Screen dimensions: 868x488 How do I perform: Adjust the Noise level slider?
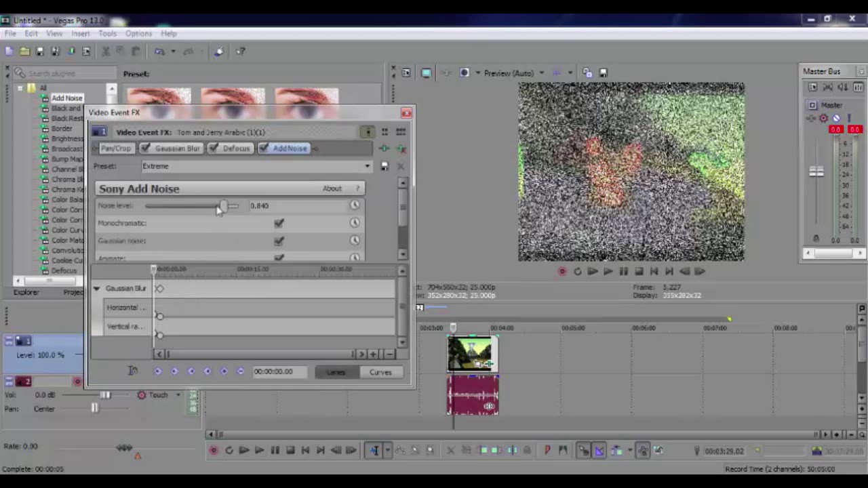[223, 205]
